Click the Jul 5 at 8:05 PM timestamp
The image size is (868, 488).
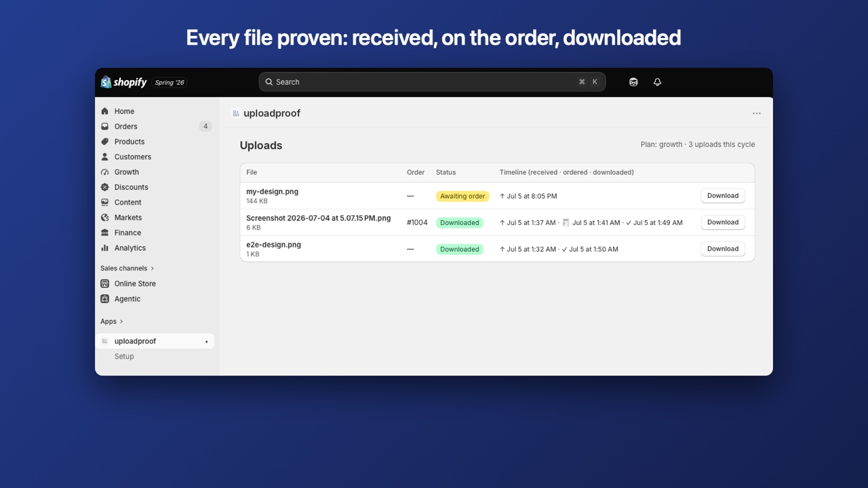point(532,196)
